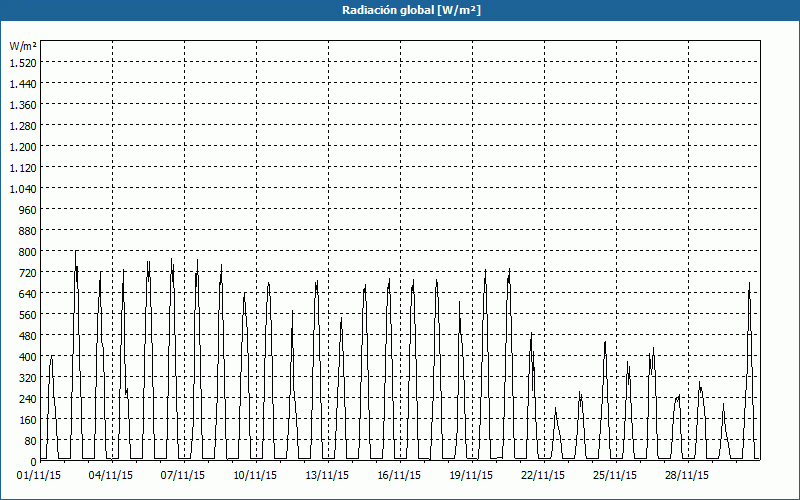Click the 16/11/15 date label

tap(399, 476)
